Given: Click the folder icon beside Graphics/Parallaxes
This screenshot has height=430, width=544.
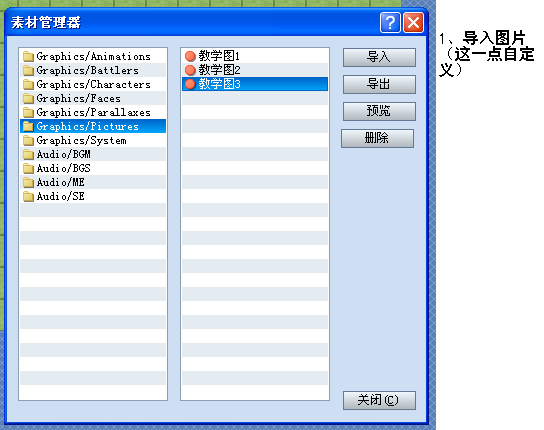Looking at the screenshot, I should tap(28, 112).
